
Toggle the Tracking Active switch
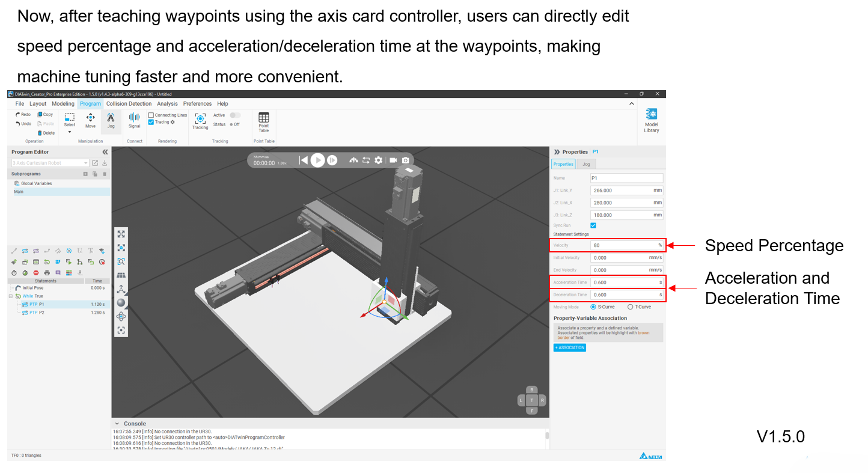click(235, 115)
